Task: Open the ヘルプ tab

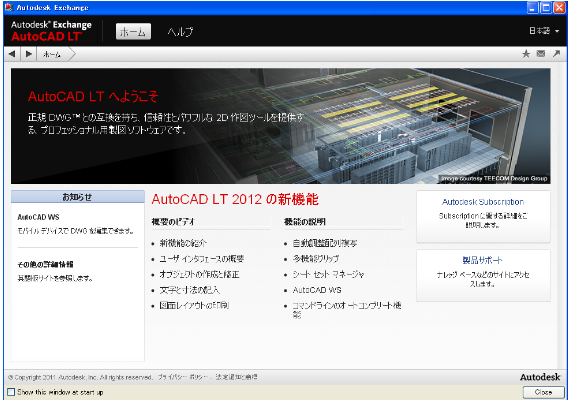Action: point(181,32)
